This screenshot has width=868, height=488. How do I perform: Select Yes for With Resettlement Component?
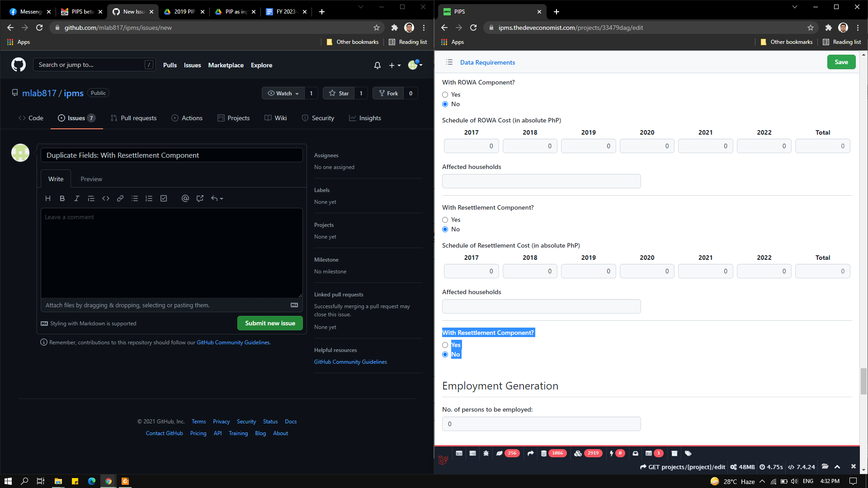445,220
